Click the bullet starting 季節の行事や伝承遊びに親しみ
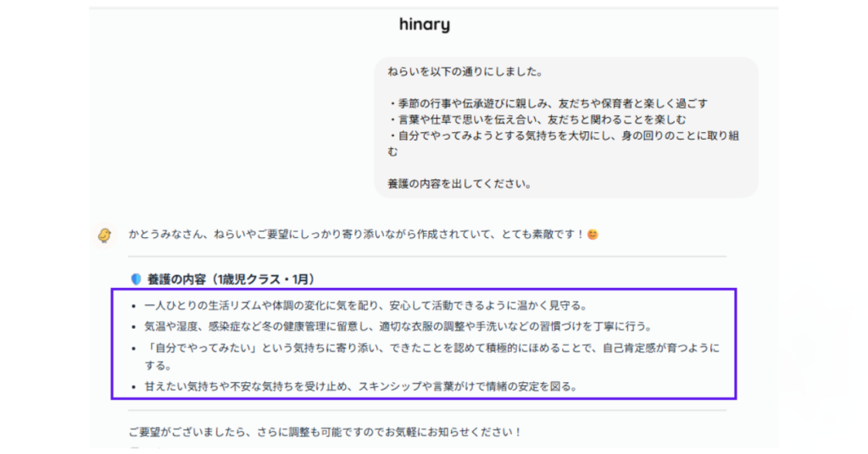868x454 pixels. [548, 103]
